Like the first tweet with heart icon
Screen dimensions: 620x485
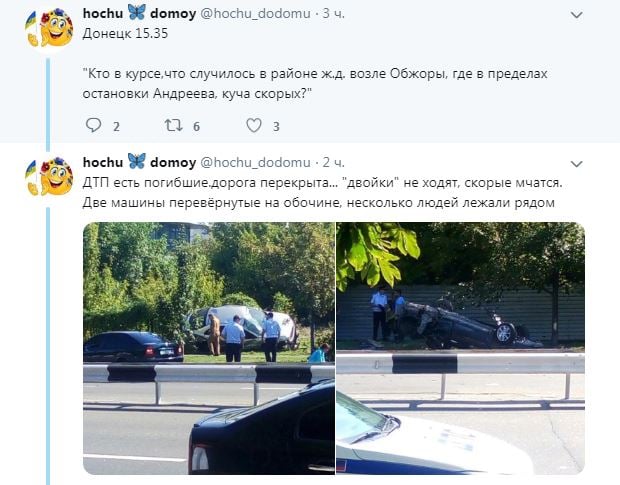coord(254,125)
